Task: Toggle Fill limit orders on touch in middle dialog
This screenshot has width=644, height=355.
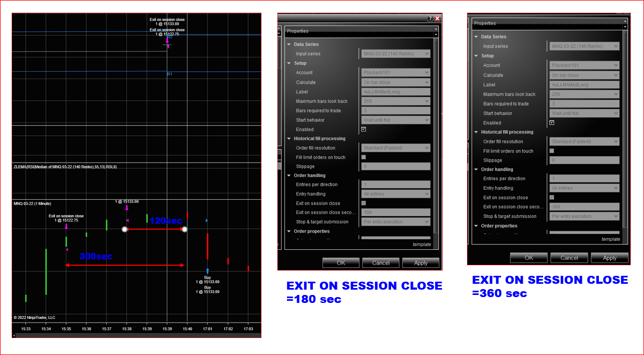Action: pos(364,156)
